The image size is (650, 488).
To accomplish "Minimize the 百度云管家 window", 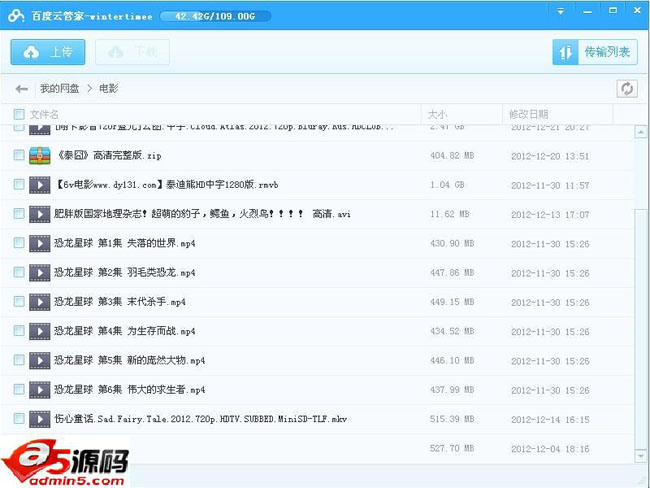I will pyautogui.click(x=587, y=11).
